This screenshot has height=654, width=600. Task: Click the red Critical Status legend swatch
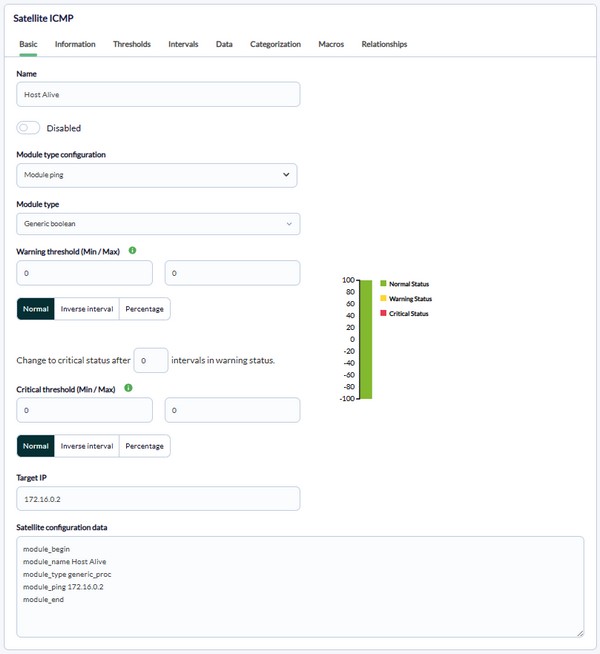[x=383, y=313]
